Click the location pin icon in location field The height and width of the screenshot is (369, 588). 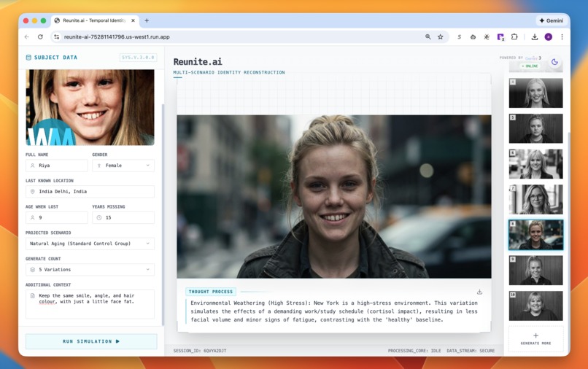click(32, 191)
